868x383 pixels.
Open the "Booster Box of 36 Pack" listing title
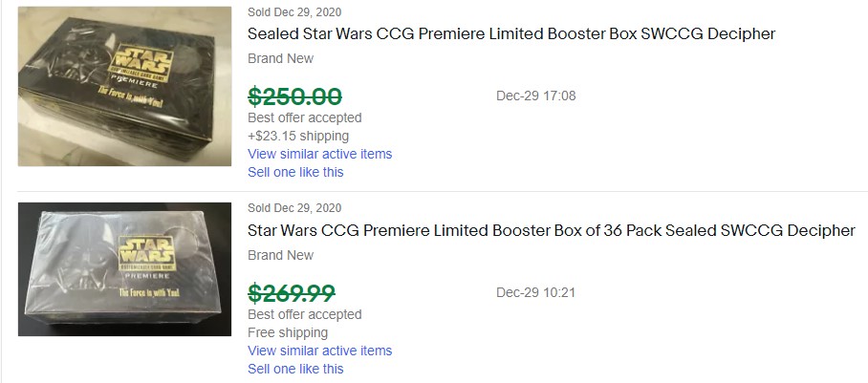551,231
